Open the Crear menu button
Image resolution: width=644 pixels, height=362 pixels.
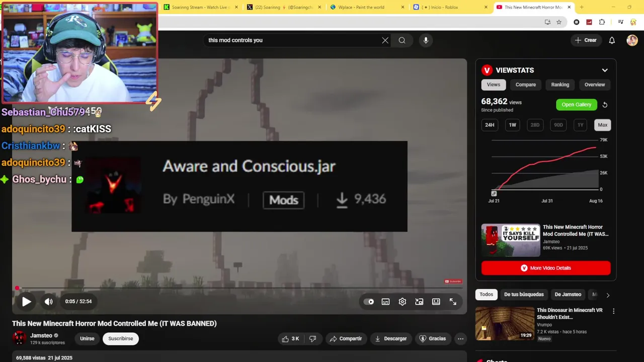[586, 40]
